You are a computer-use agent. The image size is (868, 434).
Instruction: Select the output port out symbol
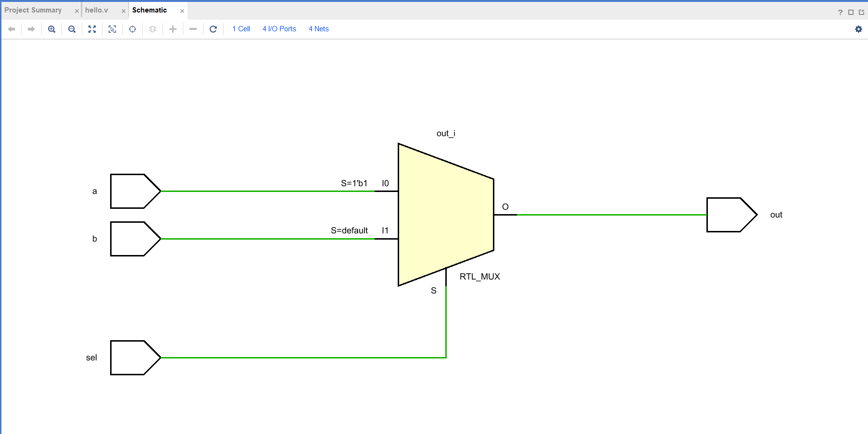(731, 215)
